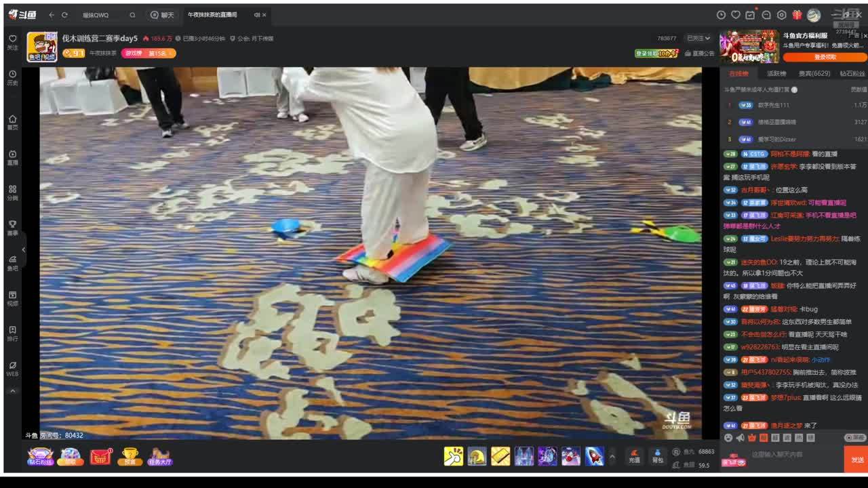
Task: Open 排行 ranking in the left sidebar
Action: 12,333
